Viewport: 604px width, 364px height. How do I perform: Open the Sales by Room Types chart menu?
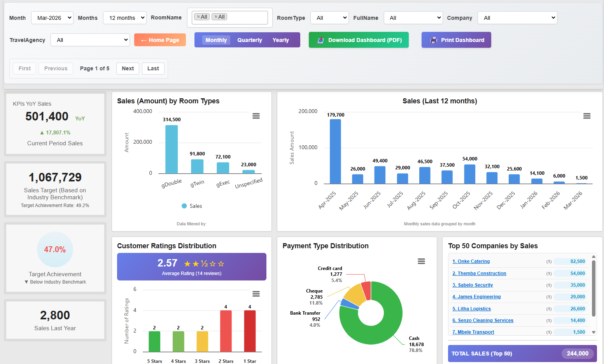pos(256,116)
